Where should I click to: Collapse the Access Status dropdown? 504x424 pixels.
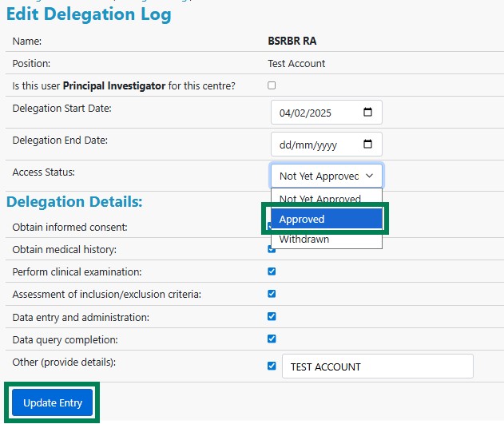pos(326,176)
